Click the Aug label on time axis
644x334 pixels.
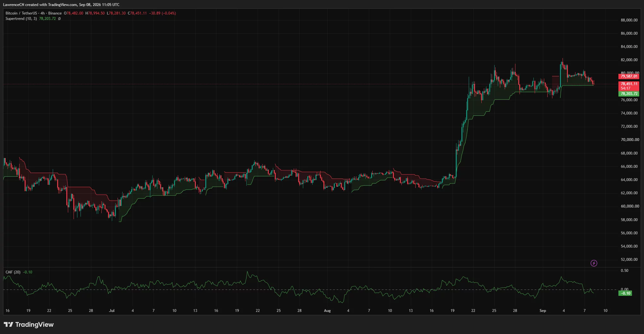point(328,311)
